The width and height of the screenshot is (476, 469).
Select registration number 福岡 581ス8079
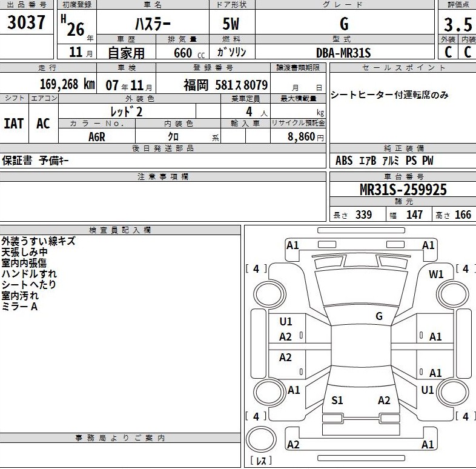click(226, 85)
